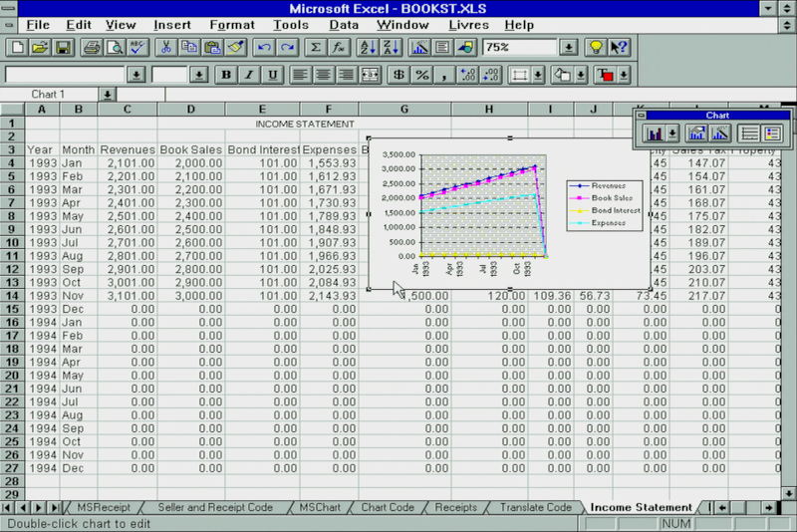Expand the 75% zoom dropdown
The width and height of the screenshot is (797, 532).
568,47
